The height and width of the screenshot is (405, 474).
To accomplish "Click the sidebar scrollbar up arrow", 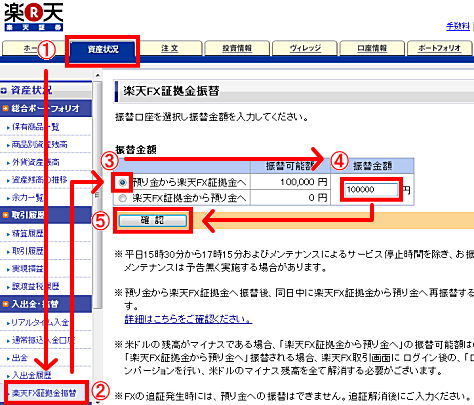I will click(97, 76).
